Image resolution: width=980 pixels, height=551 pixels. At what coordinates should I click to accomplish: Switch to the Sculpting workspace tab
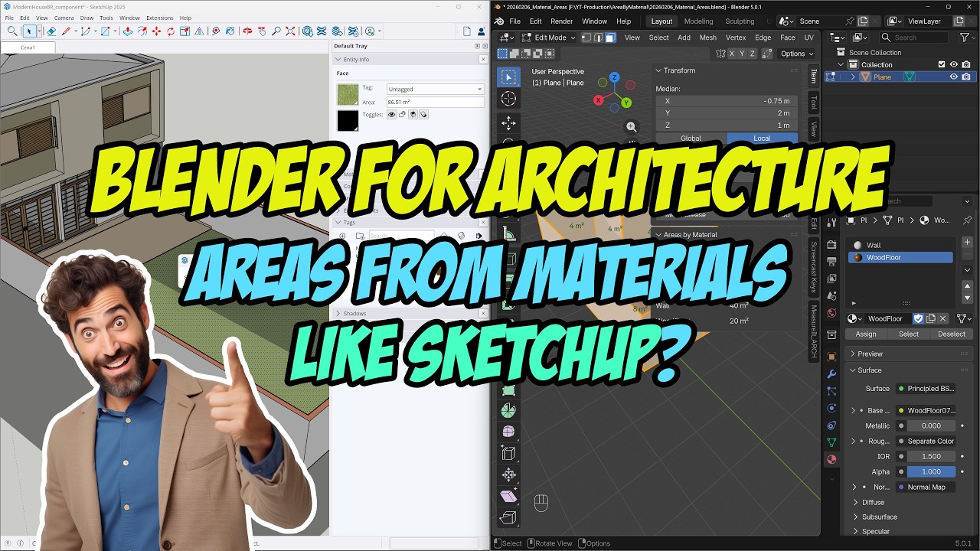pyautogui.click(x=740, y=21)
